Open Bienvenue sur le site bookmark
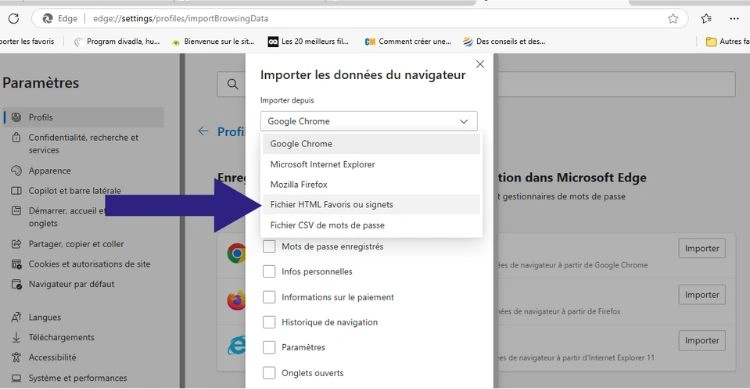Screen dimensions: 750x389 tap(213, 42)
